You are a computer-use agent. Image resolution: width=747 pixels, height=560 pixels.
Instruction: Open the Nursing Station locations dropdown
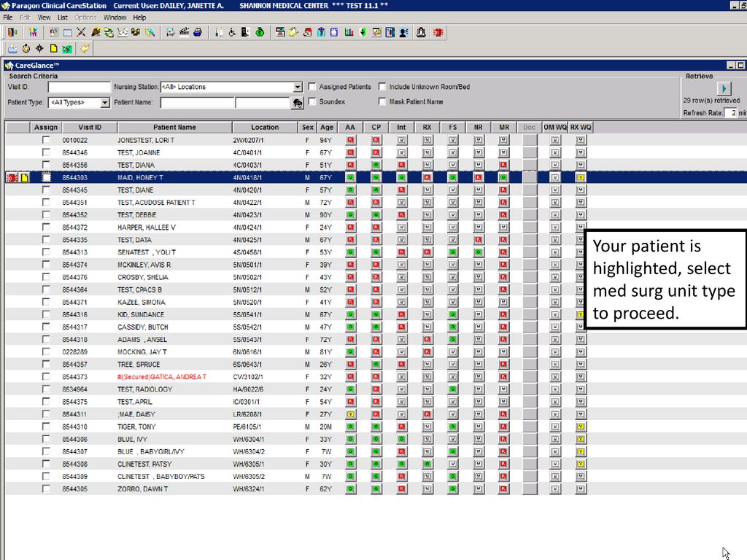pyautogui.click(x=298, y=87)
